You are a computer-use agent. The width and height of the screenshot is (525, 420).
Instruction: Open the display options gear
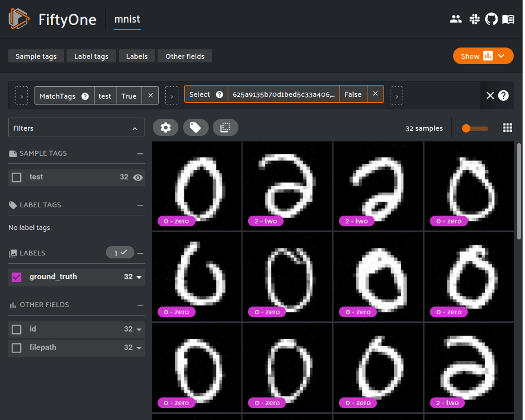(x=165, y=128)
